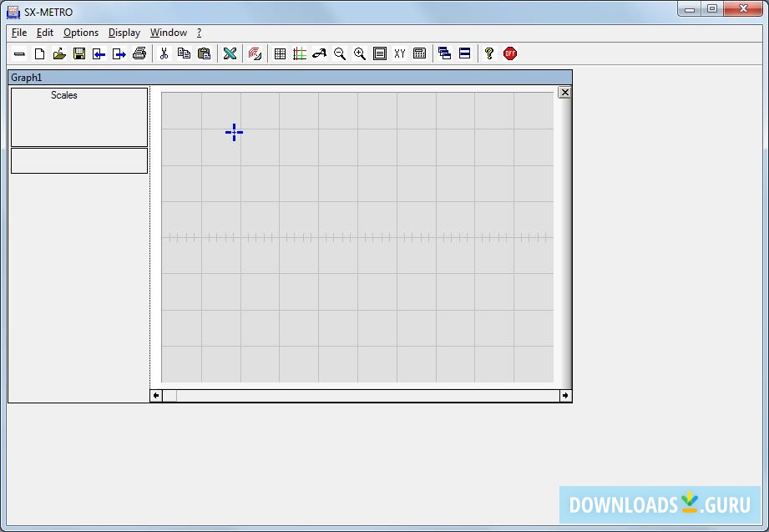Viewport: 769px width, 532px height.
Task: Click the blue crosshair cursor on graph
Action: click(x=234, y=132)
